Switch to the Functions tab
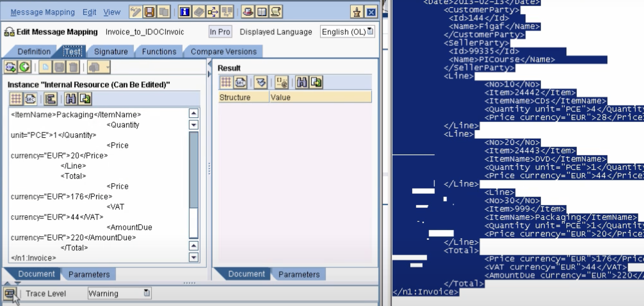This screenshot has width=644, height=306. click(159, 52)
